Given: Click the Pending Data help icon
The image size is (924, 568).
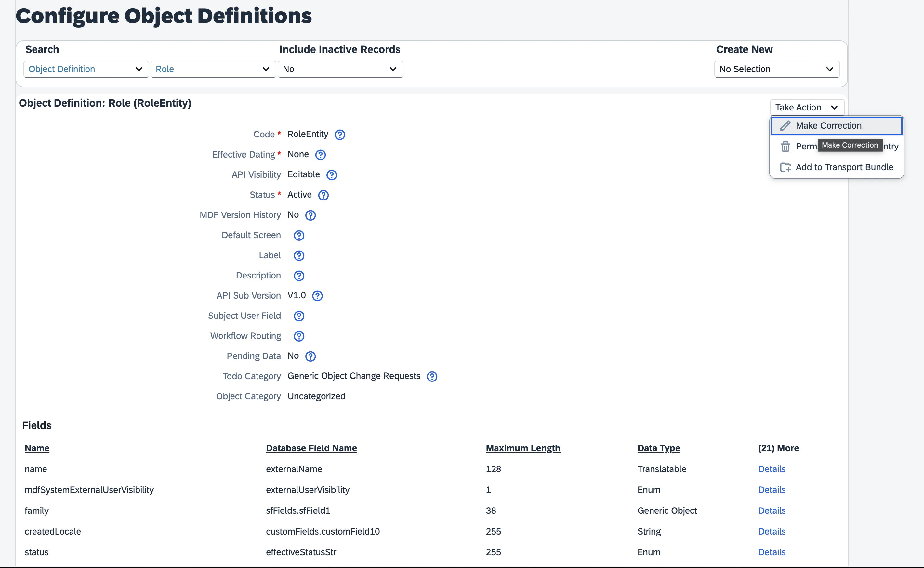Looking at the screenshot, I should 310,356.
